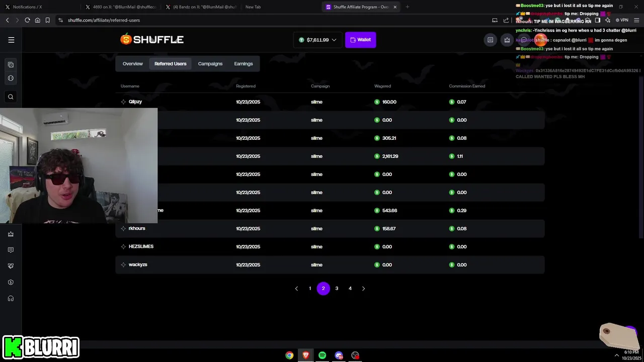Open the casino dice icon in sidebar

11,65
